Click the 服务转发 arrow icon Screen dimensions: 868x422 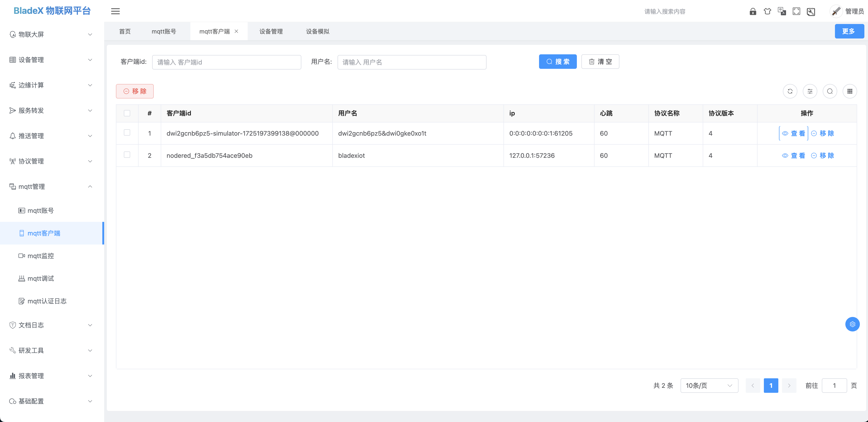click(12, 110)
